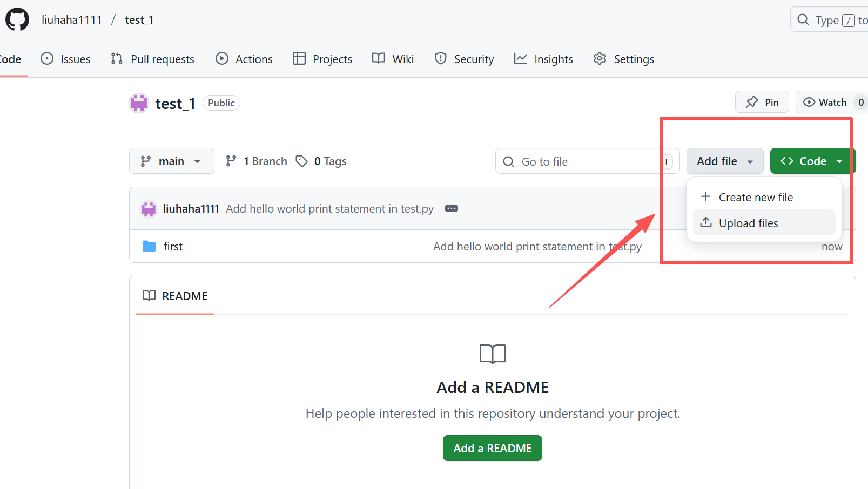Click the Security shield icon
Image resolution: width=868 pixels, height=489 pixels.
pyautogui.click(x=441, y=58)
